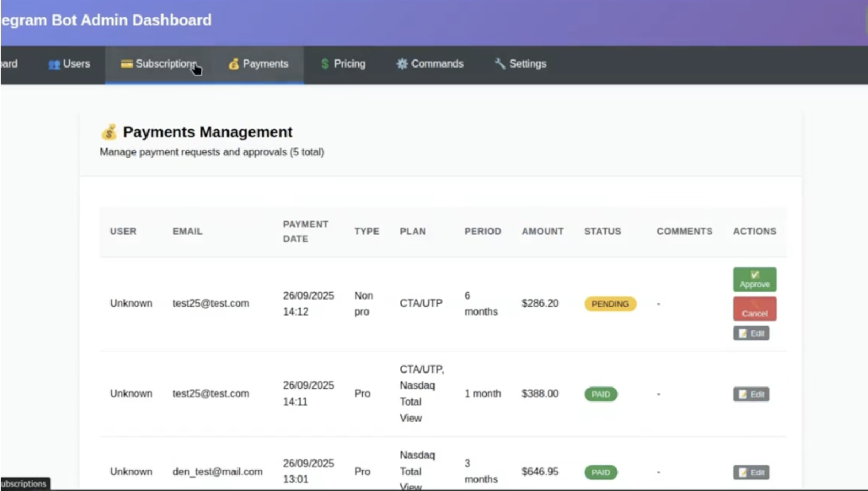Go to the Pricing tab

[x=342, y=64]
